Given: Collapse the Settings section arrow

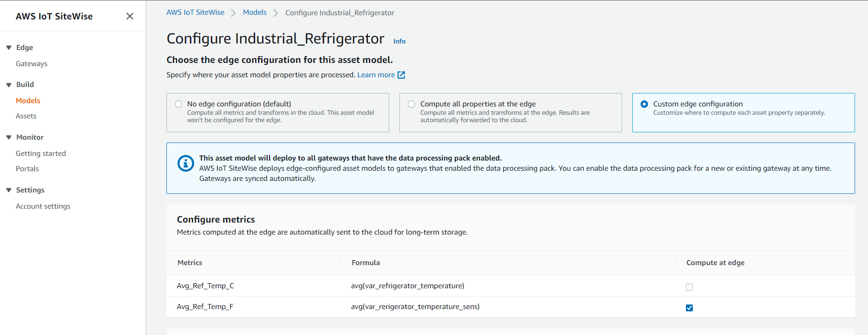Looking at the screenshot, I should [9, 190].
